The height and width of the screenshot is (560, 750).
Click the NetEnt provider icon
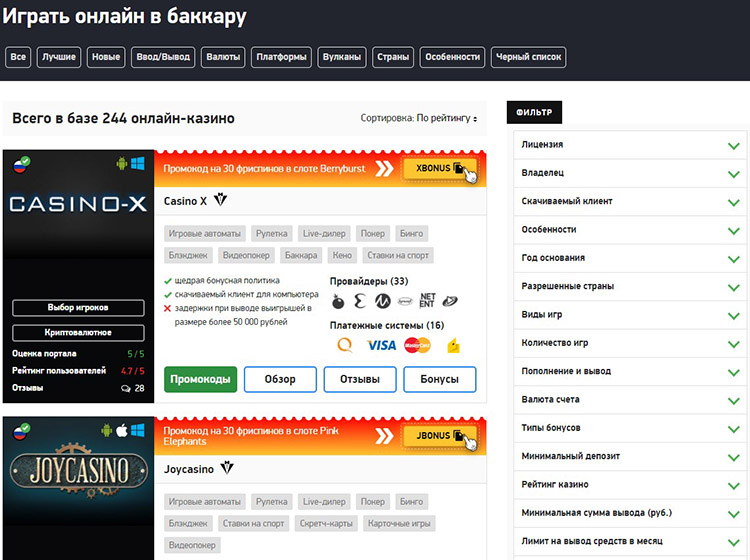coord(427,300)
